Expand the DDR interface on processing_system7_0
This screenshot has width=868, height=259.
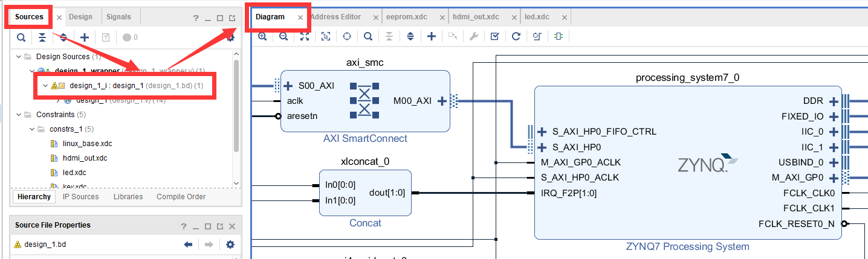pos(834,101)
